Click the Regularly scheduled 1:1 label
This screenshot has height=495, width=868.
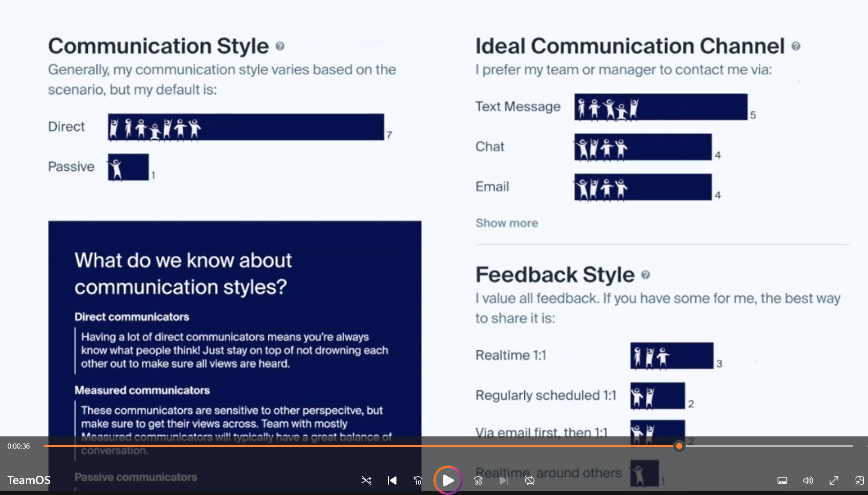[x=545, y=396]
